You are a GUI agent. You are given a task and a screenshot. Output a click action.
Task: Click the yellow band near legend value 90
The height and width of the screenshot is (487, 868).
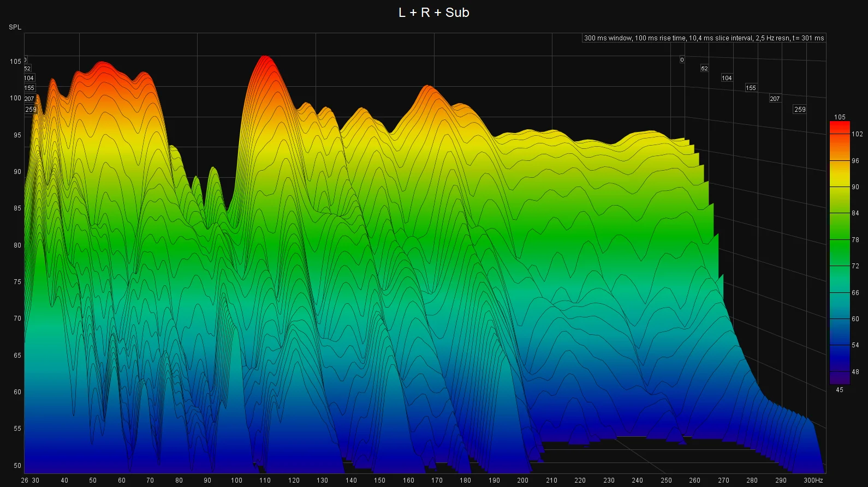(x=840, y=180)
